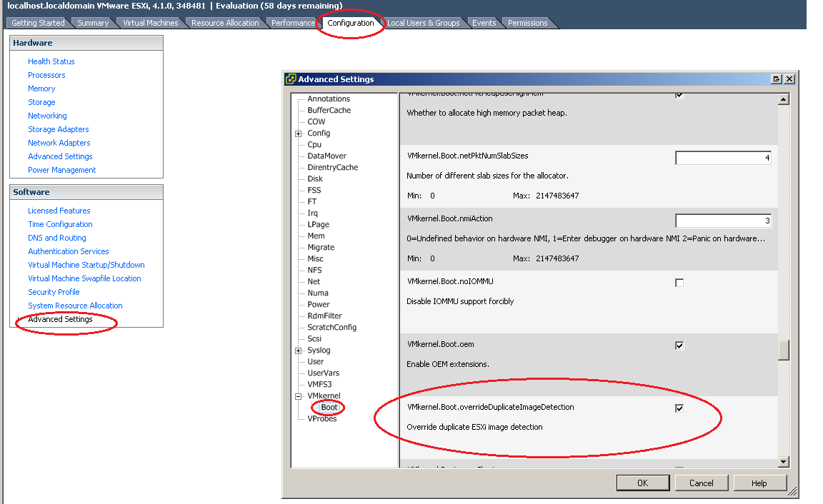Select COW in settings tree
Viewport: 823px width, 504px height.
[x=316, y=122]
